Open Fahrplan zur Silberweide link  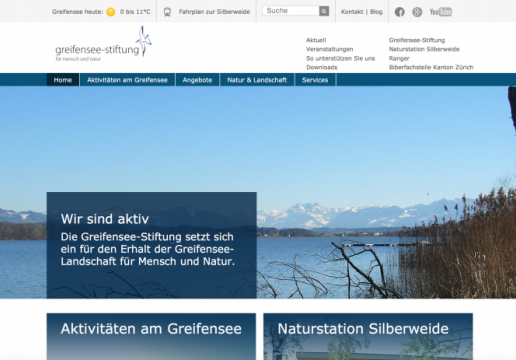point(214,12)
